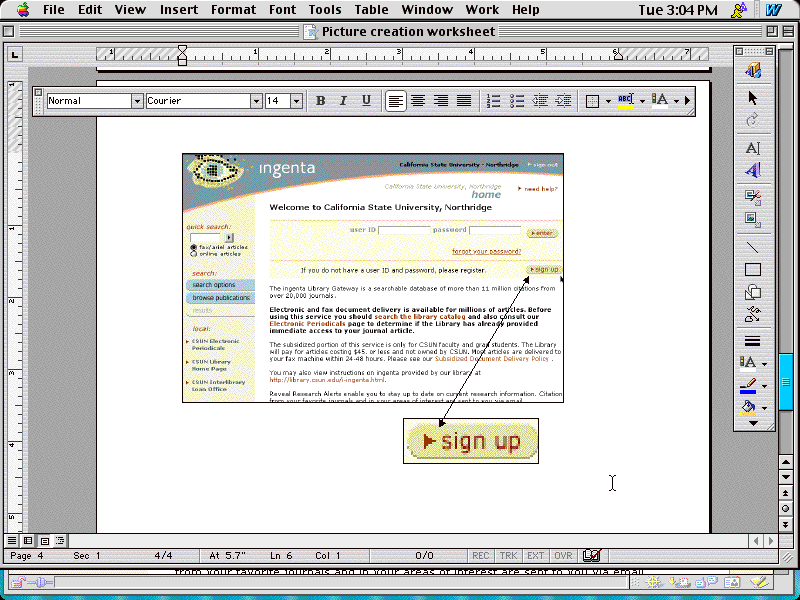The height and width of the screenshot is (600, 800).
Task: Open the Format menu
Action: pyautogui.click(x=233, y=10)
